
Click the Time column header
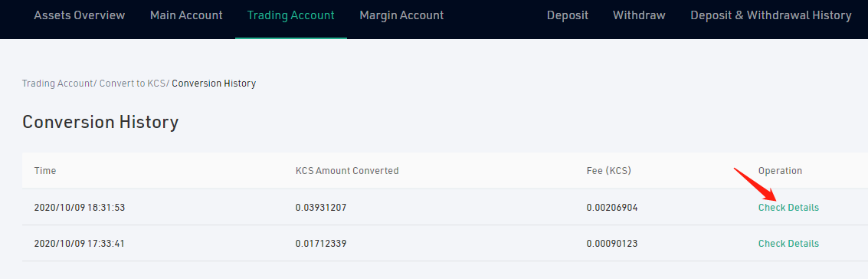coord(45,171)
